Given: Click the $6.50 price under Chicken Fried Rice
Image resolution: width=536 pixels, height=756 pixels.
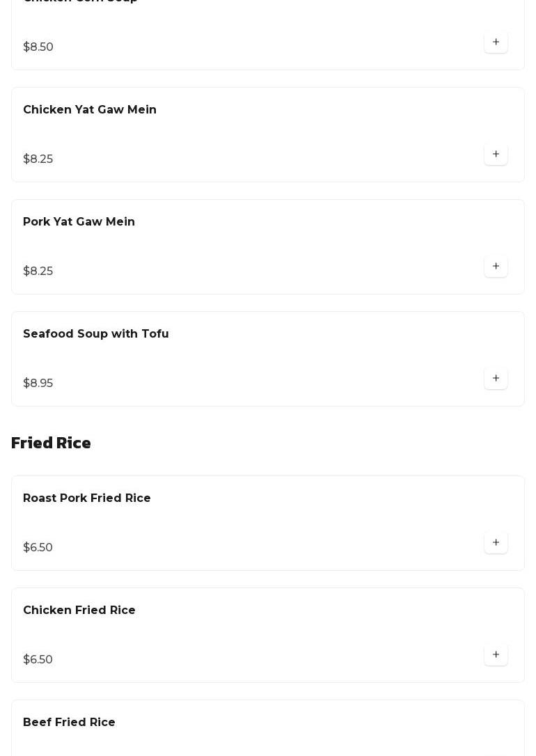Looking at the screenshot, I should point(38,660).
